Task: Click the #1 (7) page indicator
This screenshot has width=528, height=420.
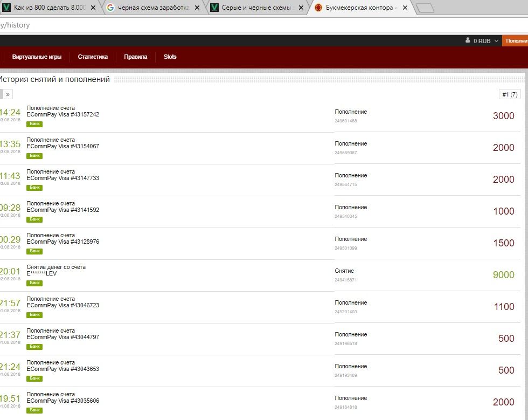Action: click(x=510, y=94)
